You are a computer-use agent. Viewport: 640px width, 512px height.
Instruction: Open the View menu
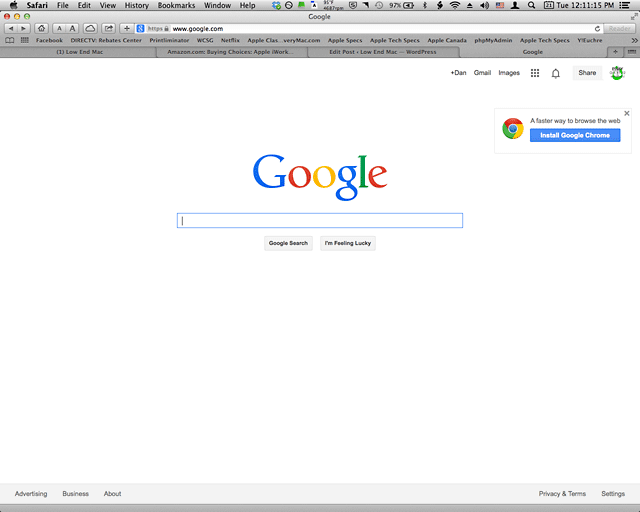[107, 5]
